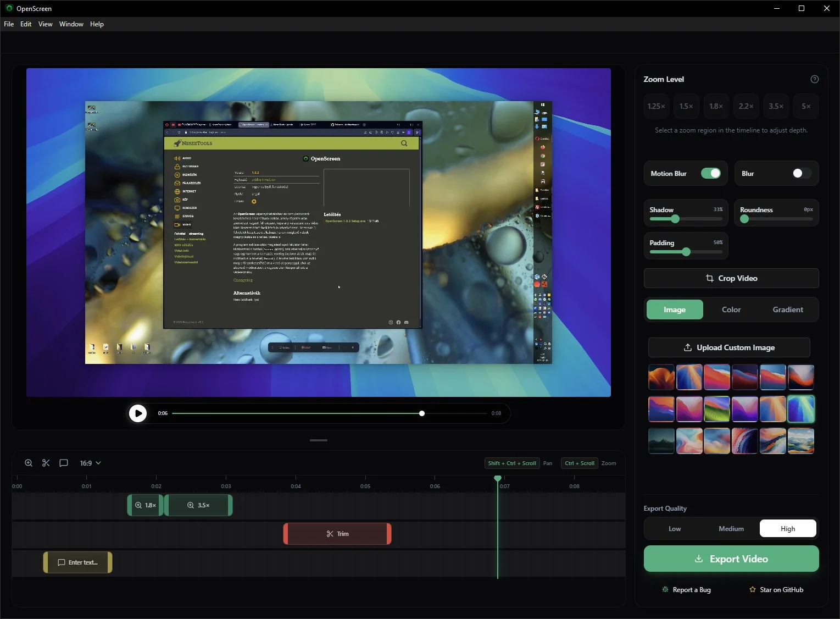Viewport: 840px width, 619px height.
Task: Adjust the Shadow slider
Action: click(x=686, y=219)
